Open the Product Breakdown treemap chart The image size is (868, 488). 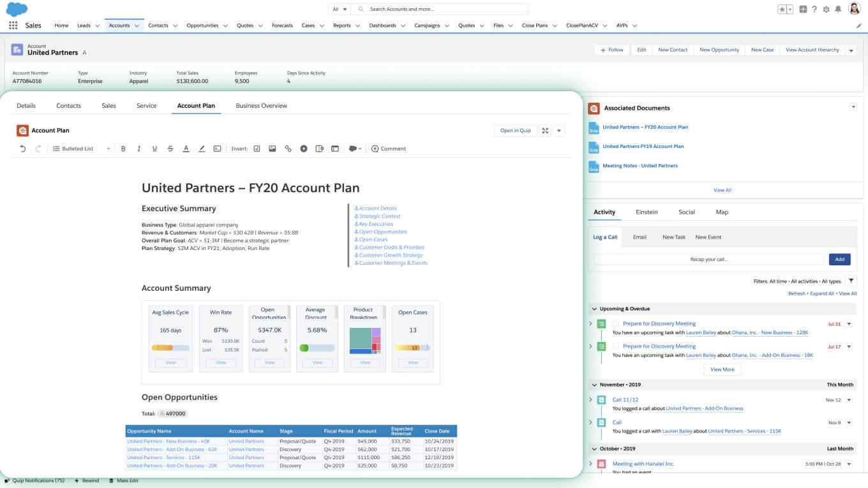[365, 341]
